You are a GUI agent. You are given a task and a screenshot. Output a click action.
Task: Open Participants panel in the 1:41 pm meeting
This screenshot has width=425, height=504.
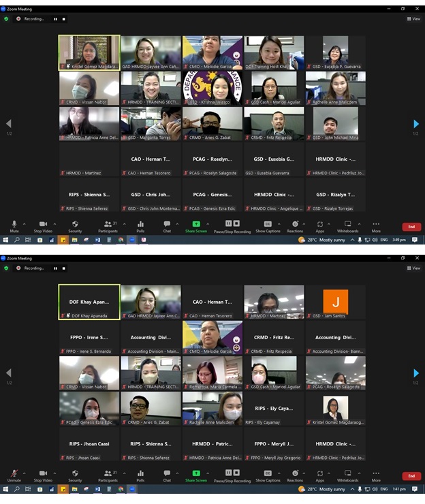(x=108, y=475)
